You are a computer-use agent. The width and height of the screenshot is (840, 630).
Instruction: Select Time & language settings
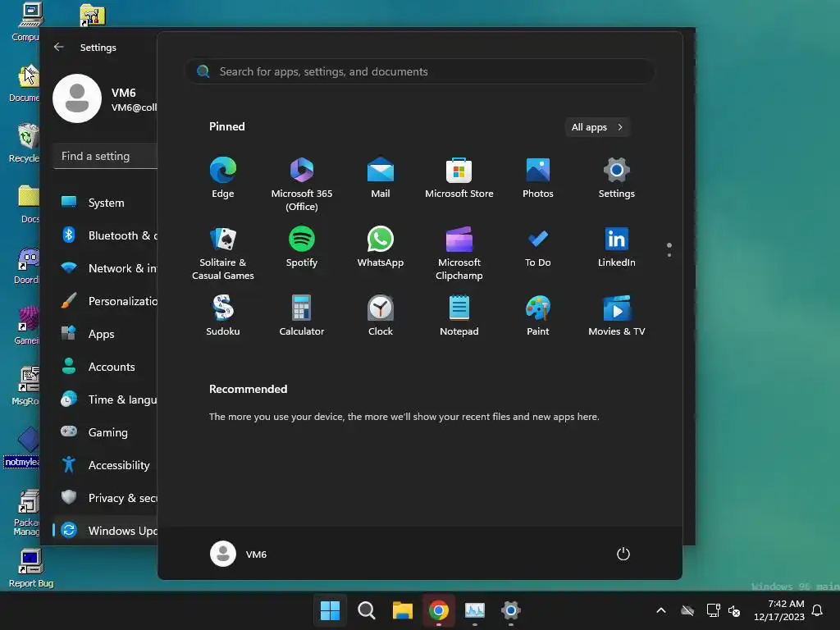(106, 399)
